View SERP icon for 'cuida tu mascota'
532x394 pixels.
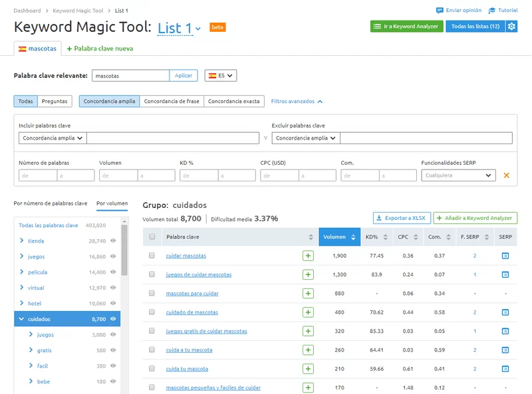tap(505, 369)
